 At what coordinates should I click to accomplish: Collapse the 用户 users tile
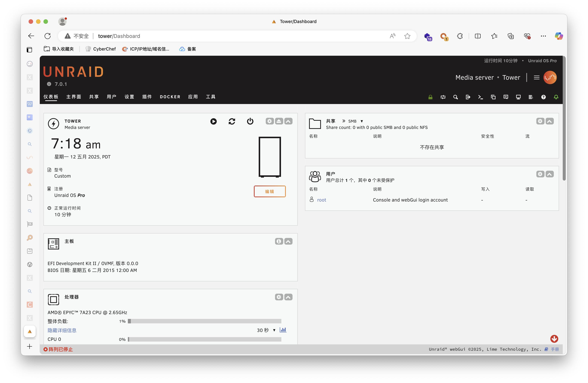click(550, 174)
